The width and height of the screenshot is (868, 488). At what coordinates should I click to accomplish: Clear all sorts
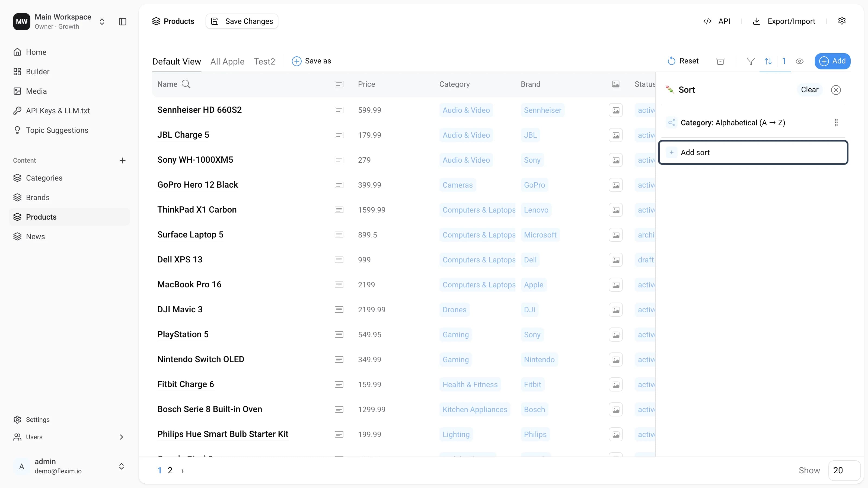point(809,89)
